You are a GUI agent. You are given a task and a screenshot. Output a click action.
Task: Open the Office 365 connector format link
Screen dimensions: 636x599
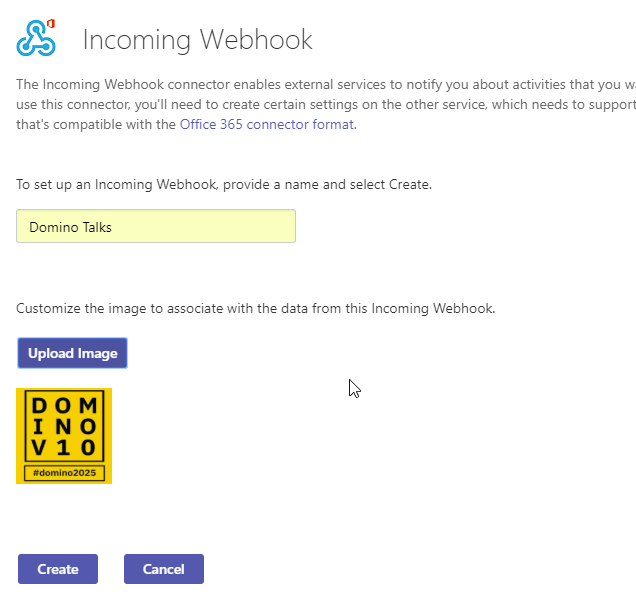click(x=267, y=124)
